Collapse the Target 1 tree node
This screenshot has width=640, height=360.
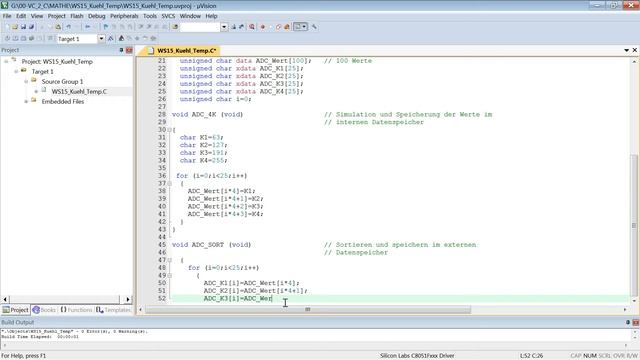[x=16, y=71]
